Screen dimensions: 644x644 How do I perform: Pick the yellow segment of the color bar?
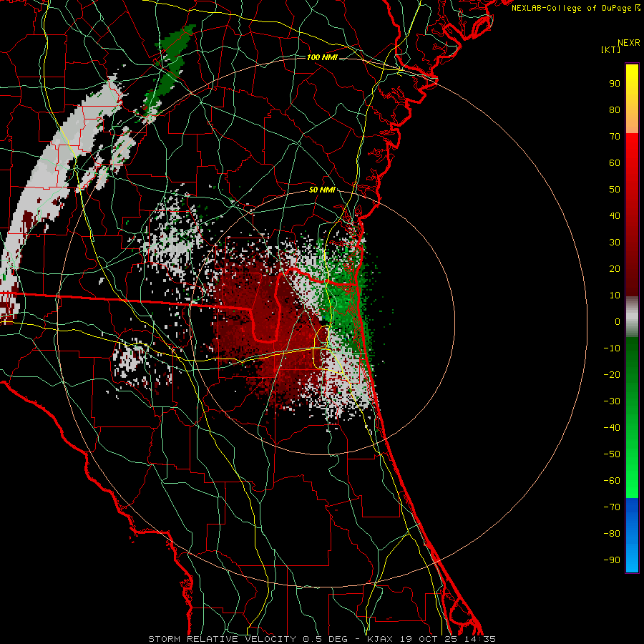click(632, 98)
